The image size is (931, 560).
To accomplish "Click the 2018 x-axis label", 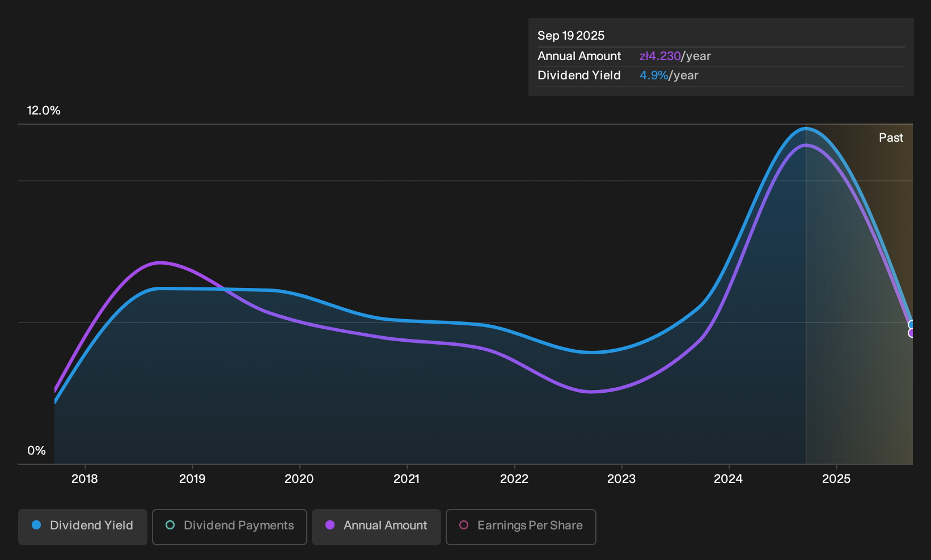I will [84, 479].
